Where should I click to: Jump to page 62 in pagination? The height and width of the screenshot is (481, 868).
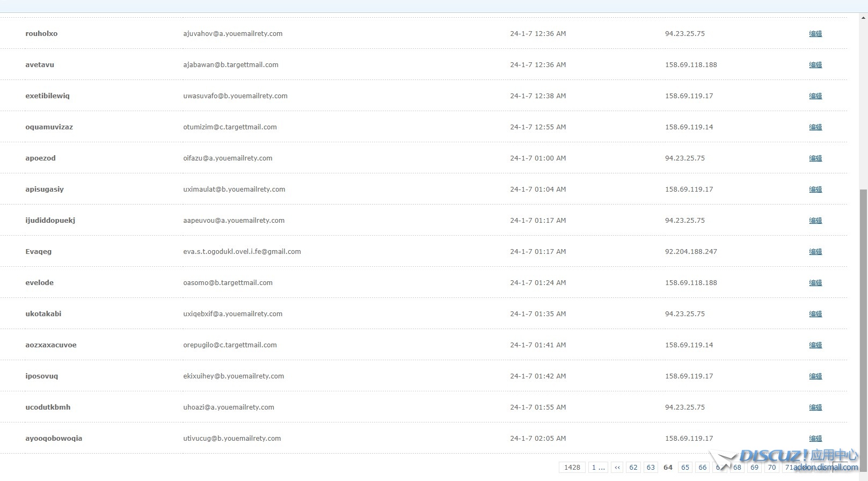click(633, 467)
